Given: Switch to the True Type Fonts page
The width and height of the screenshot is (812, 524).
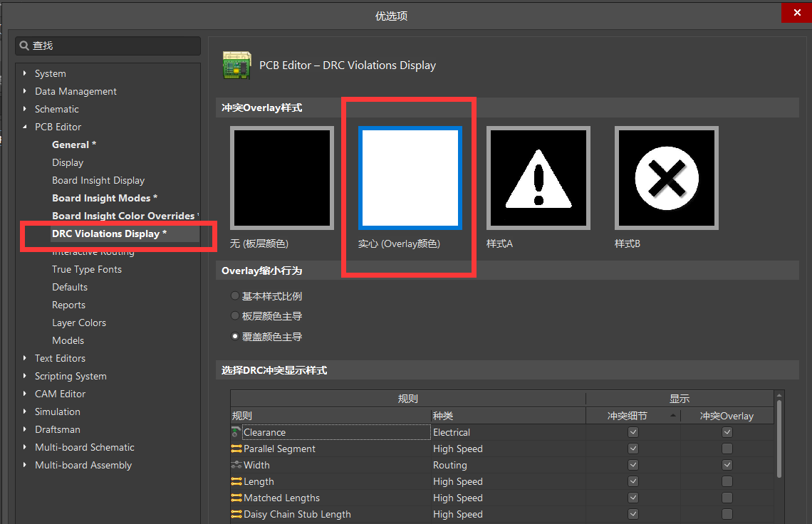Looking at the screenshot, I should (87, 269).
